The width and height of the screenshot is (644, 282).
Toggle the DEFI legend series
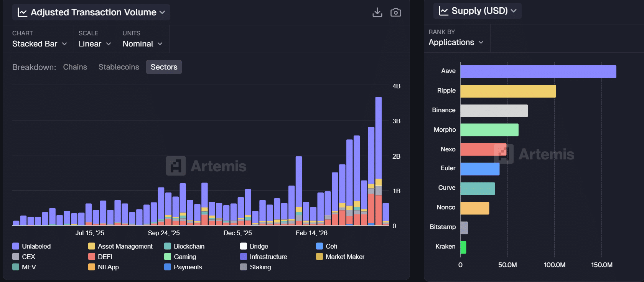100,257
